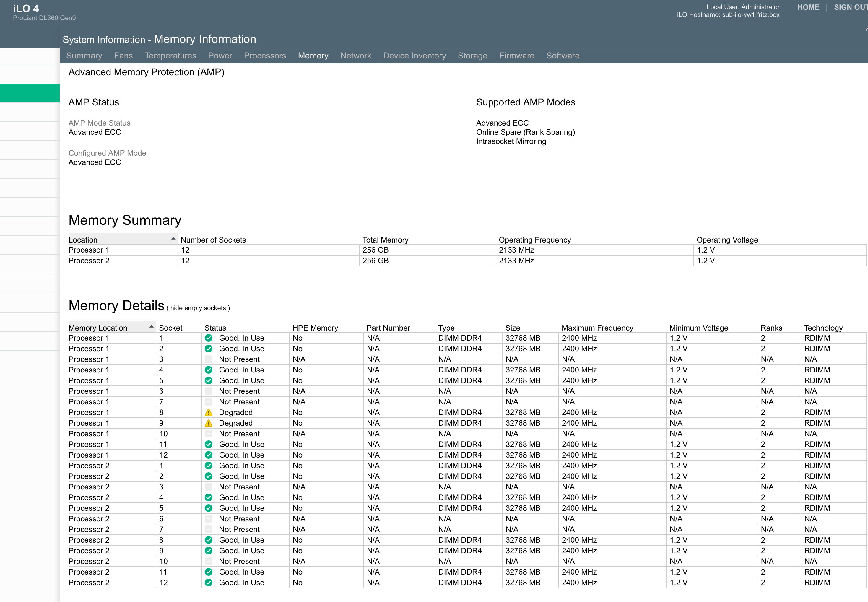Sort details by Ranks column header

point(771,328)
